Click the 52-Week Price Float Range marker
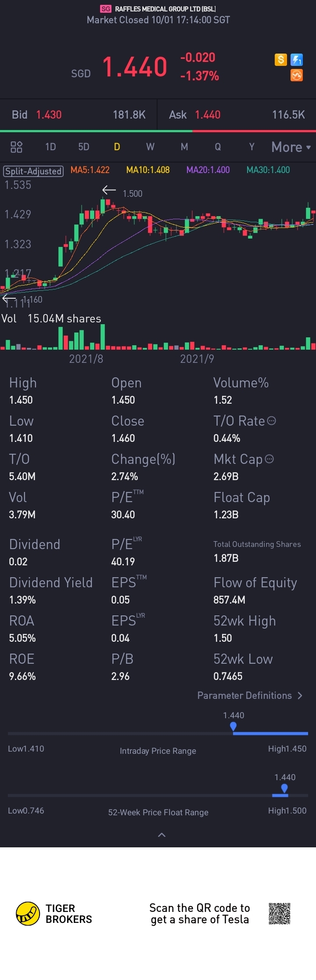This screenshot has height=980, width=316. (x=284, y=788)
